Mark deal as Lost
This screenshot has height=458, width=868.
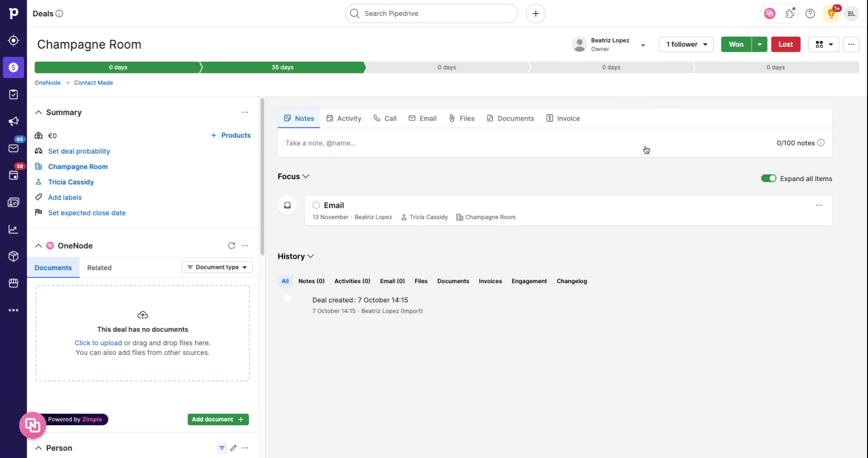tap(786, 44)
